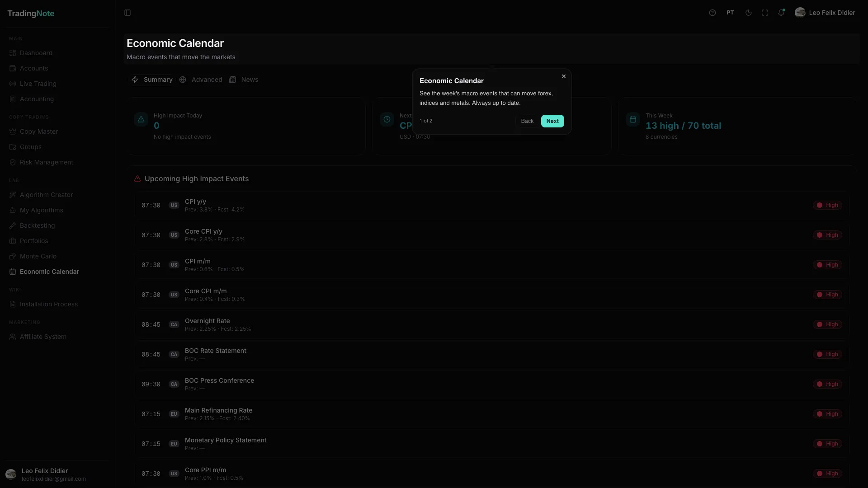Select the Main Refinancing Rate event
The width and height of the screenshot is (868, 488).
coord(491,414)
